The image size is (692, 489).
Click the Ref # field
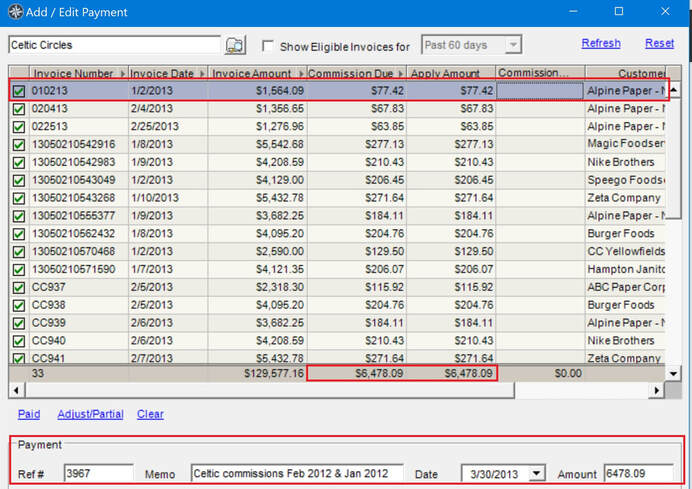99,474
